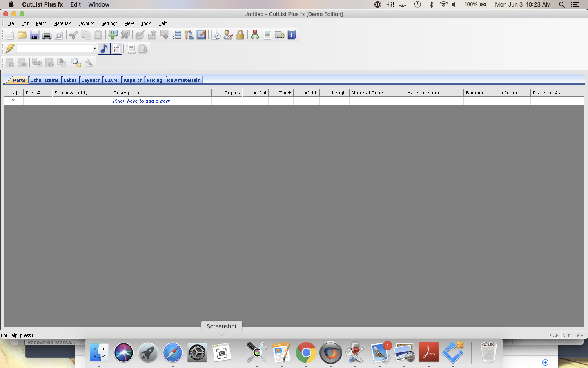Click the clipboard paste icon in top toolbar
This screenshot has height=368, width=588.
tap(98, 35)
